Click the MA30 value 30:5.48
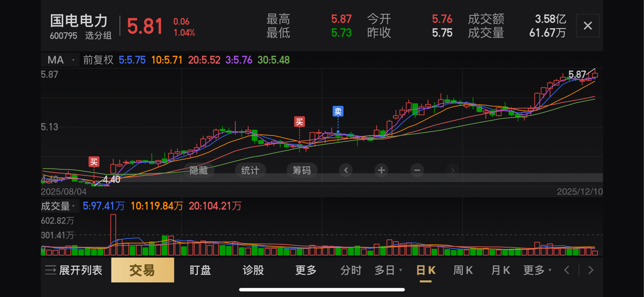The width and height of the screenshot is (644, 297). pos(273,60)
